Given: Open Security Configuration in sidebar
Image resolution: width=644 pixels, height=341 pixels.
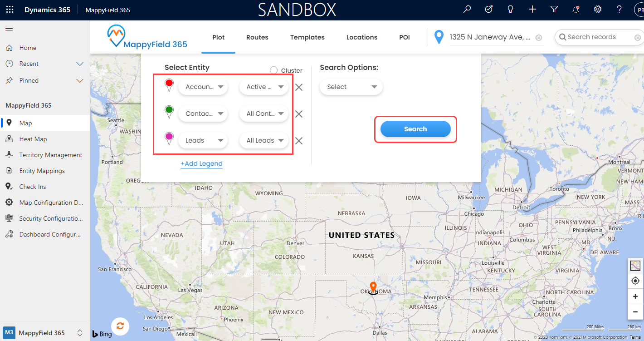Looking at the screenshot, I should pyautogui.click(x=45, y=218).
